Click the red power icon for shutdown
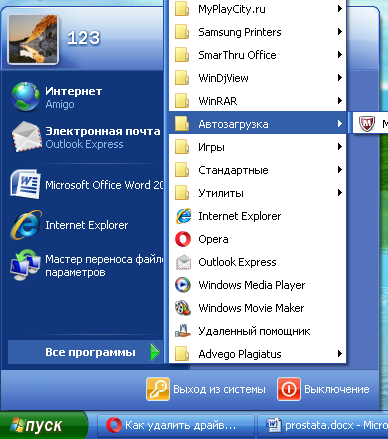Image resolution: width=388 pixels, height=439 pixels. (289, 389)
